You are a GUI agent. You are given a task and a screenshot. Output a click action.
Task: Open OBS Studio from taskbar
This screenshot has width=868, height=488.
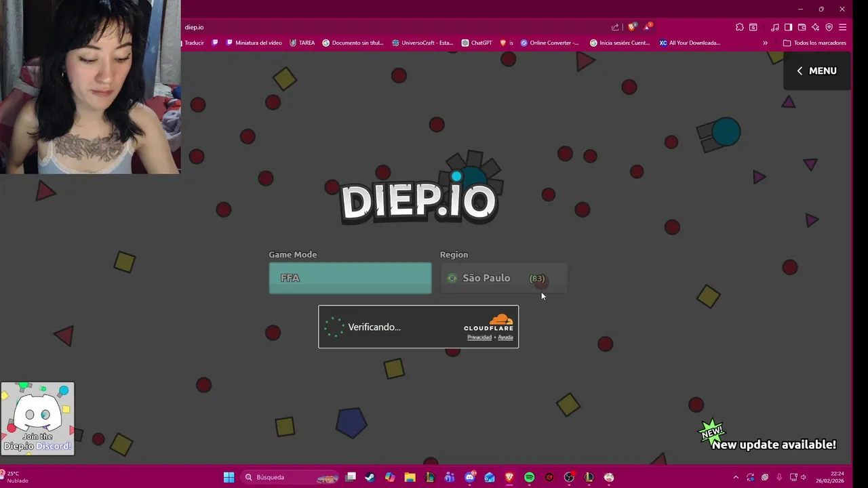[x=569, y=477]
